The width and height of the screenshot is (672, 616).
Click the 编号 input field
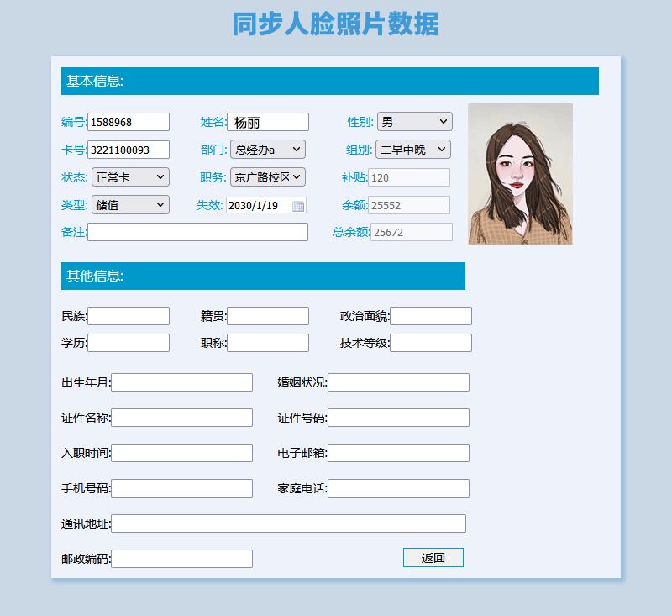[x=129, y=122]
